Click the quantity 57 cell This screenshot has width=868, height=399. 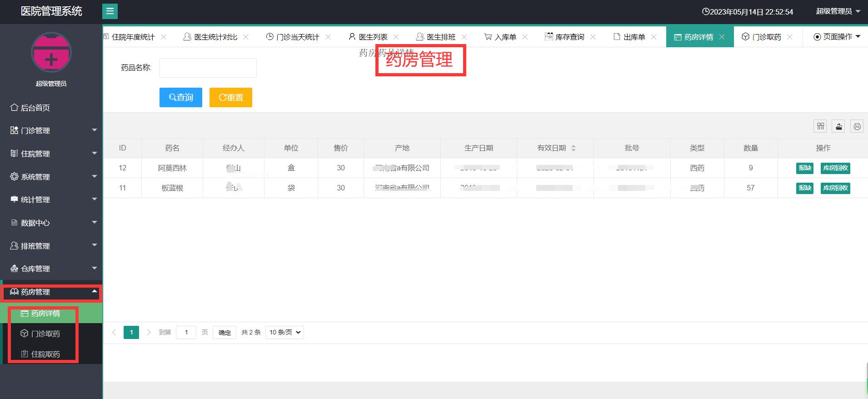pos(751,188)
